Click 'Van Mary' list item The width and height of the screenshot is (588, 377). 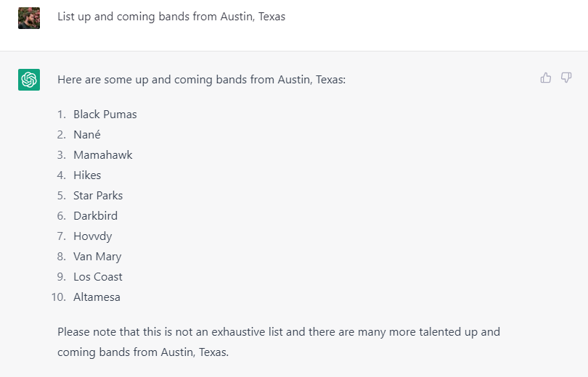coord(97,257)
